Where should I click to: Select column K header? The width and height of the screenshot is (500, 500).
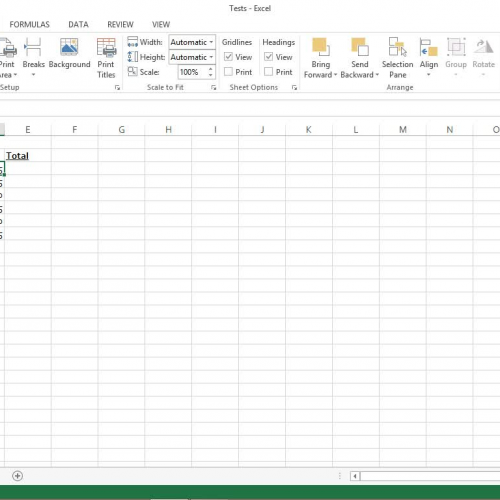tap(309, 130)
